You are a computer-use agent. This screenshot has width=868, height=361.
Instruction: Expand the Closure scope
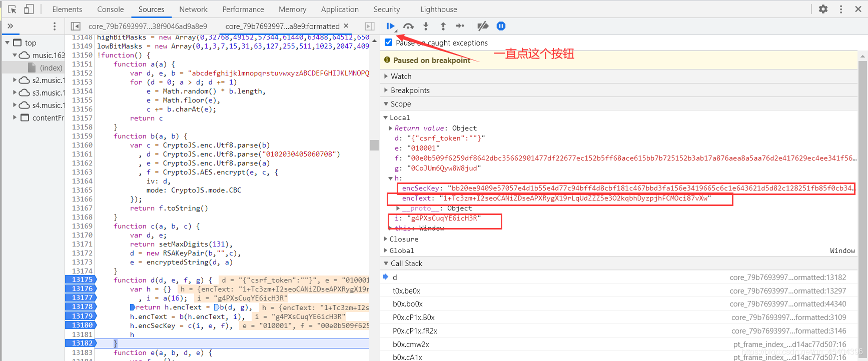click(386, 239)
